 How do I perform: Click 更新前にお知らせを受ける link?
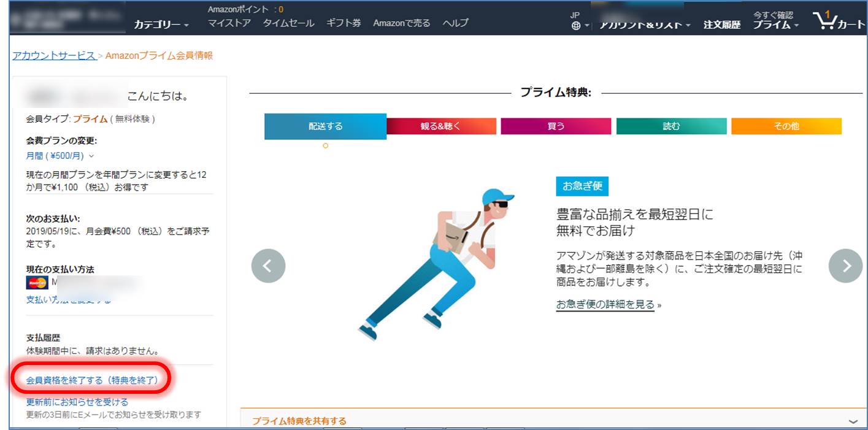(x=77, y=402)
